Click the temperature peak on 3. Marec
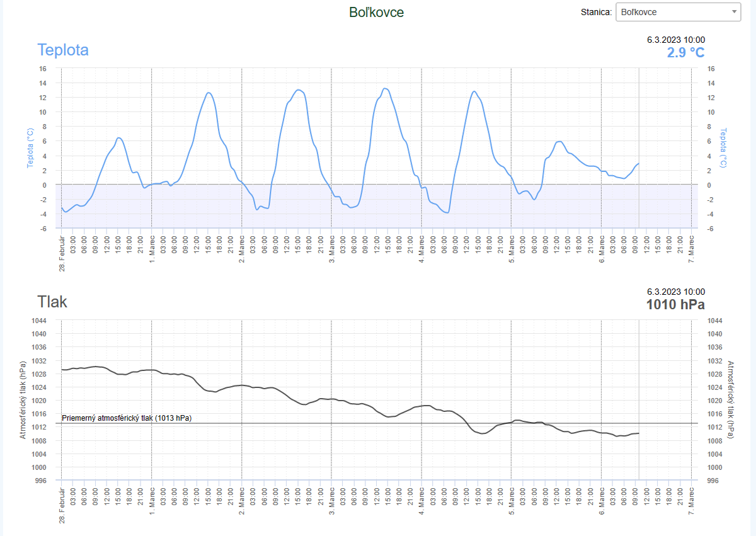 [386, 88]
